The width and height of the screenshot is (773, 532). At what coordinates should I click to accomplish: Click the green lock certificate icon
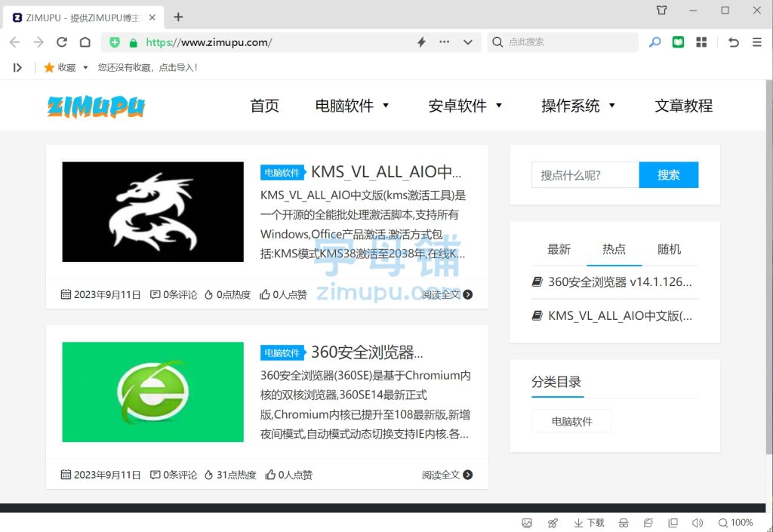click(133, 43)
